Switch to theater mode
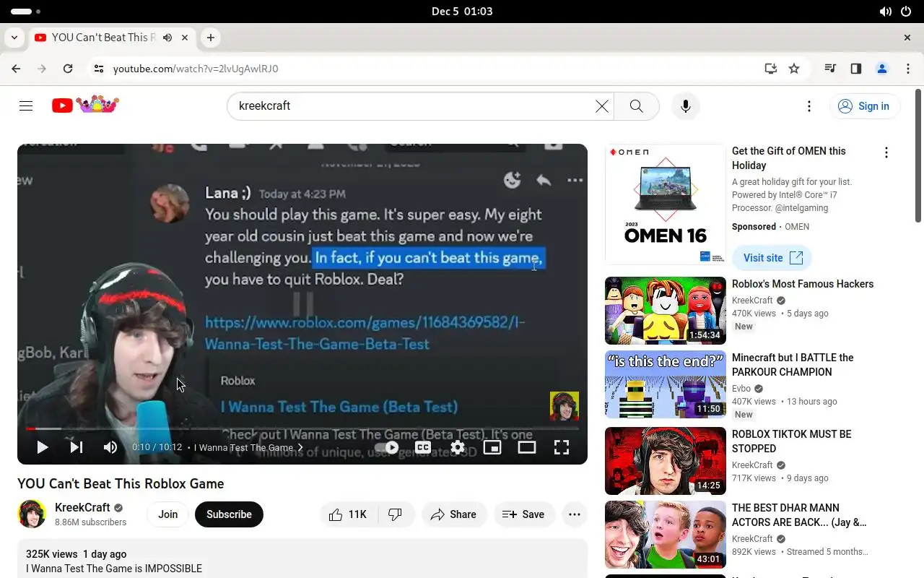Screen dimensions: 924x578 527,447
